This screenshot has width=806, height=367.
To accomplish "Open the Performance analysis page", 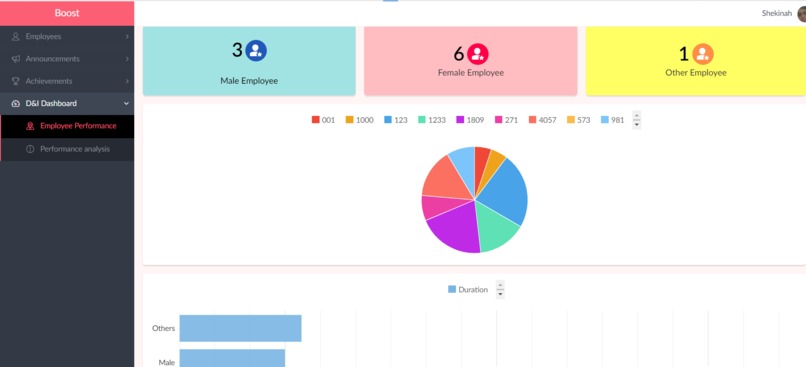I will [x=67, y=149].
